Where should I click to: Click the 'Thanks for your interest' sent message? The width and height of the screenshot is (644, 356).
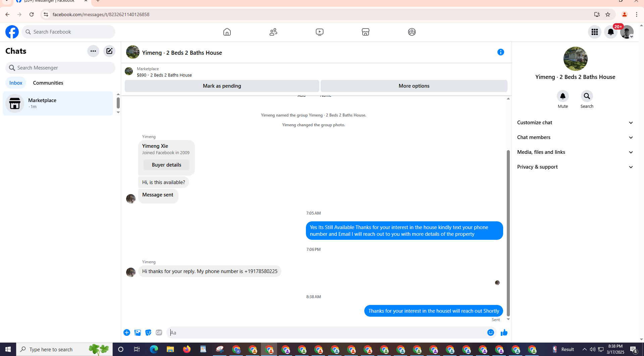tap(434, 311)
